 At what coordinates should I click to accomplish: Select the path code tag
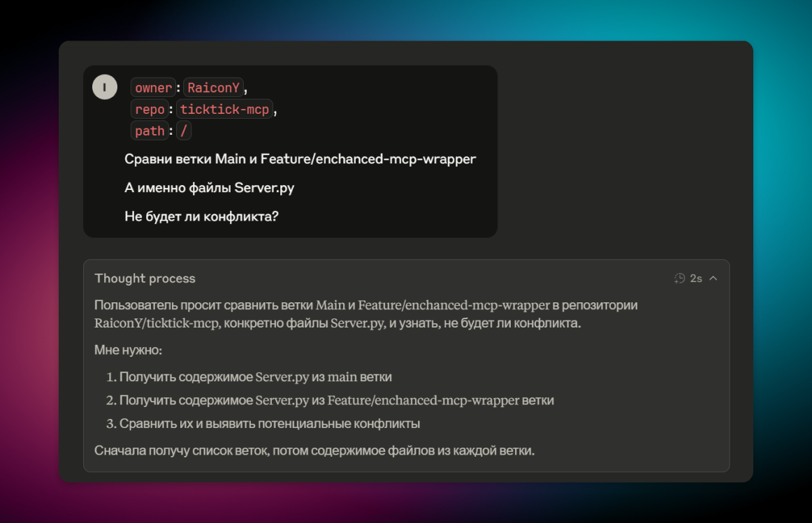click(x=150, y=131)
